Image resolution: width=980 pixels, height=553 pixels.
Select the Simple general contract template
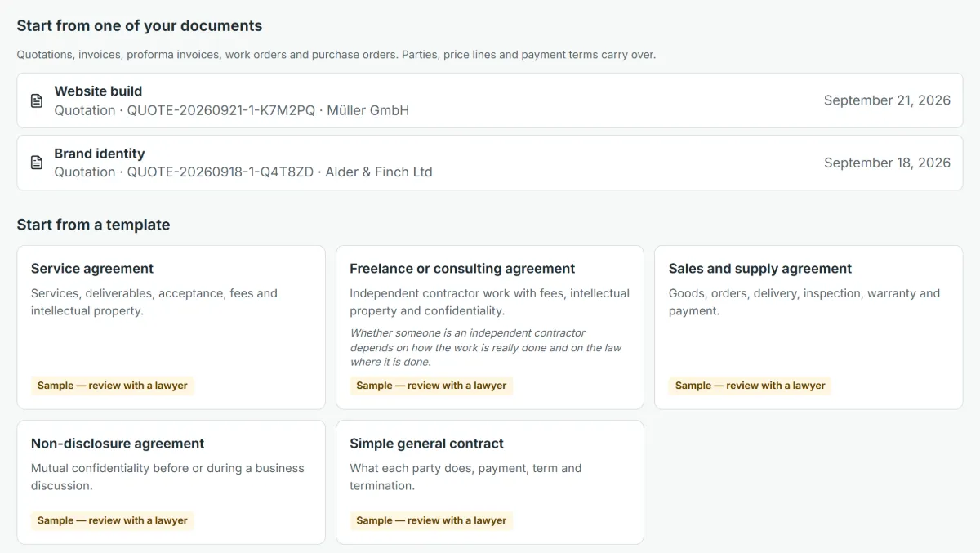coord(490,482)
